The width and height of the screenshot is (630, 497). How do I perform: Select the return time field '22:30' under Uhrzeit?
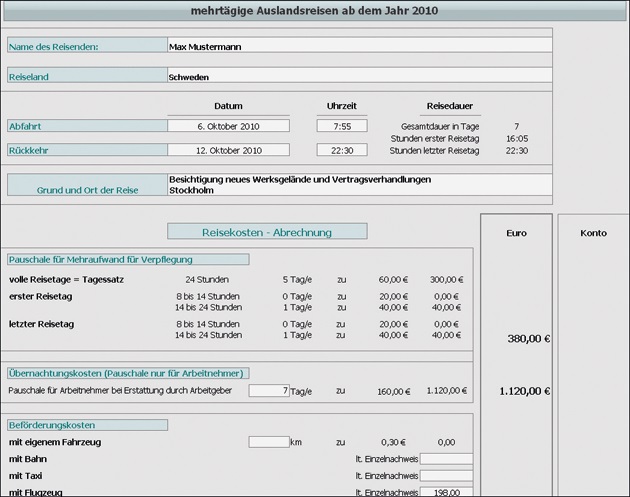click(x=342, y=151)
